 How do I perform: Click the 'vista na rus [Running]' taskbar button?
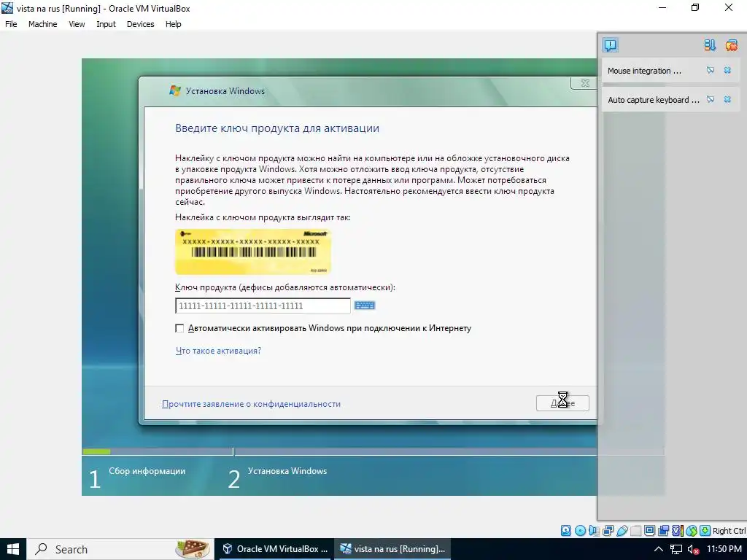pos(392,549)
